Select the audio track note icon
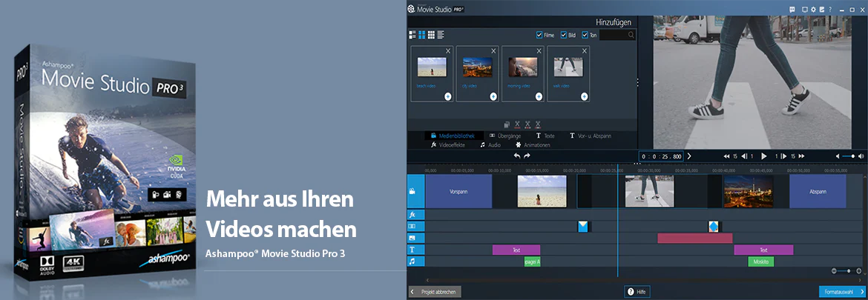The height and width of the screenshot is (300, 868). coord(412,261)
